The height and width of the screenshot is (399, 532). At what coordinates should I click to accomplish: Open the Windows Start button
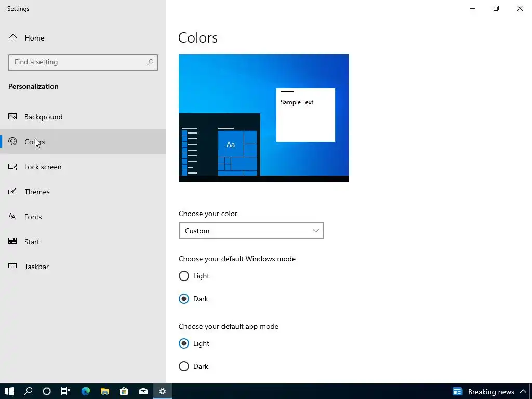(9, 391)
